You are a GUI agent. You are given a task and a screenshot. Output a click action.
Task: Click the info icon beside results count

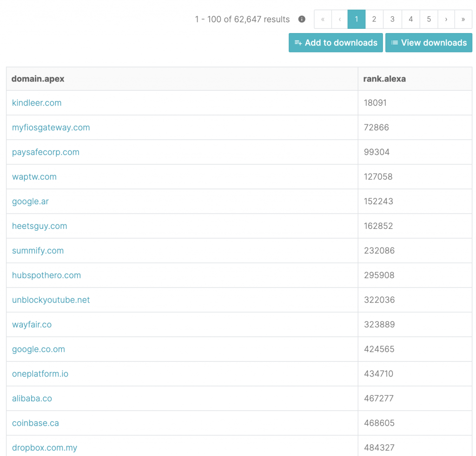[x=302, y=19]
